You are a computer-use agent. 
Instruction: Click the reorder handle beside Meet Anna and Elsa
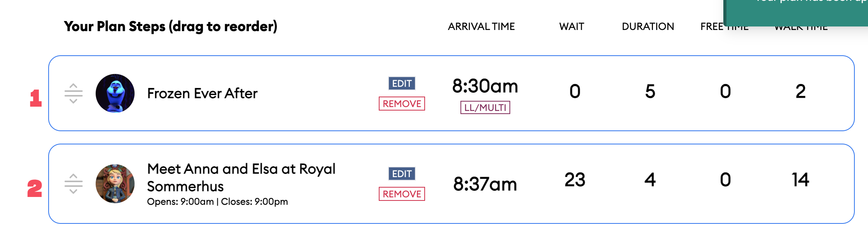[x=73, y=184]
